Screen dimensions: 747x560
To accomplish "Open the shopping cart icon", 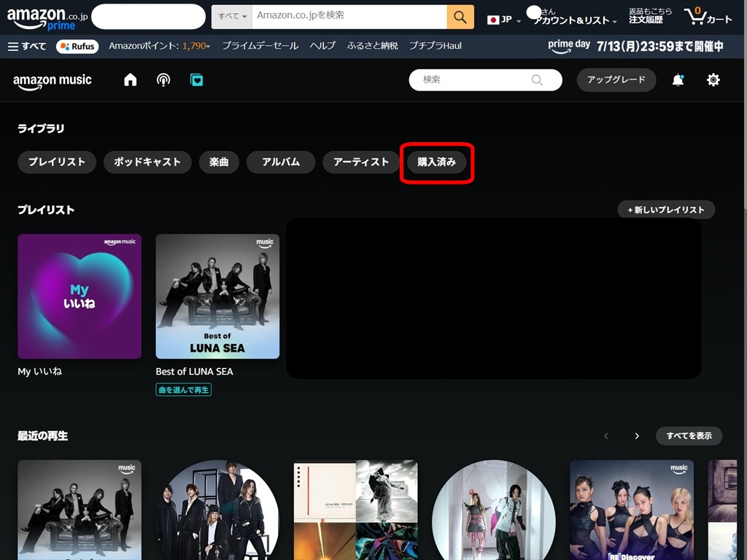I will (708, 17).
